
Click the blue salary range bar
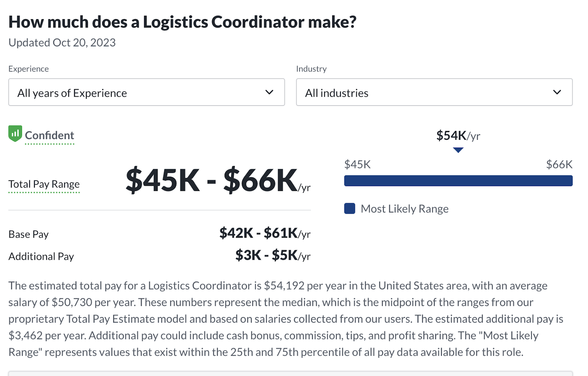[458, 181]
